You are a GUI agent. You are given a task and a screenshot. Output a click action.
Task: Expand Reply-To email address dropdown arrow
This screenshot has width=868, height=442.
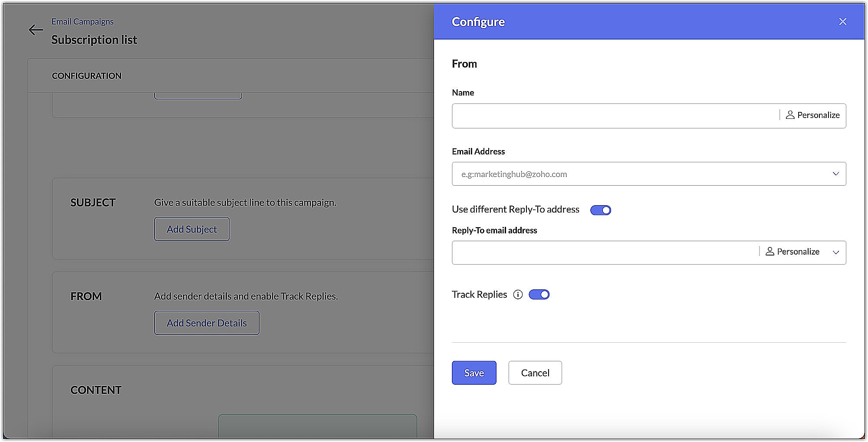pyautogui.click(x=836, y=252)
